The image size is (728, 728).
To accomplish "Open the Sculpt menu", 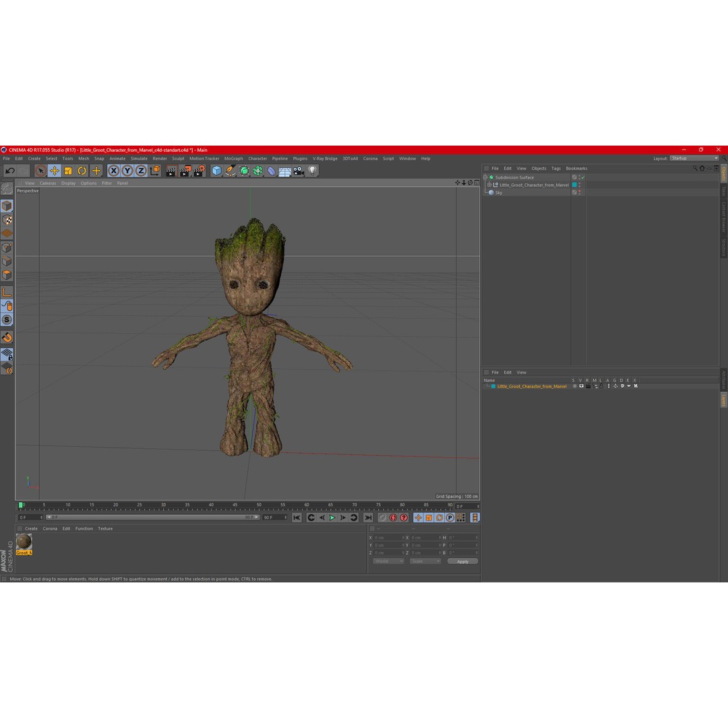I will tap(178, 158).
